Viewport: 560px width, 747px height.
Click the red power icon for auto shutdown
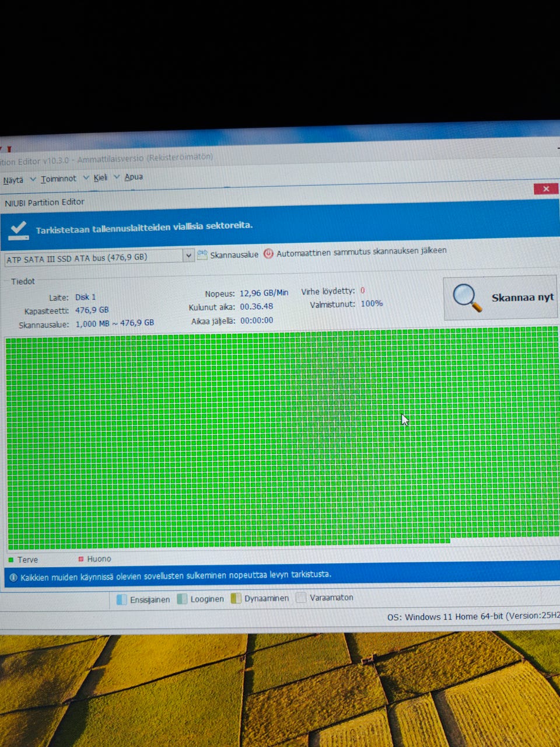click(x=268, y=253)
